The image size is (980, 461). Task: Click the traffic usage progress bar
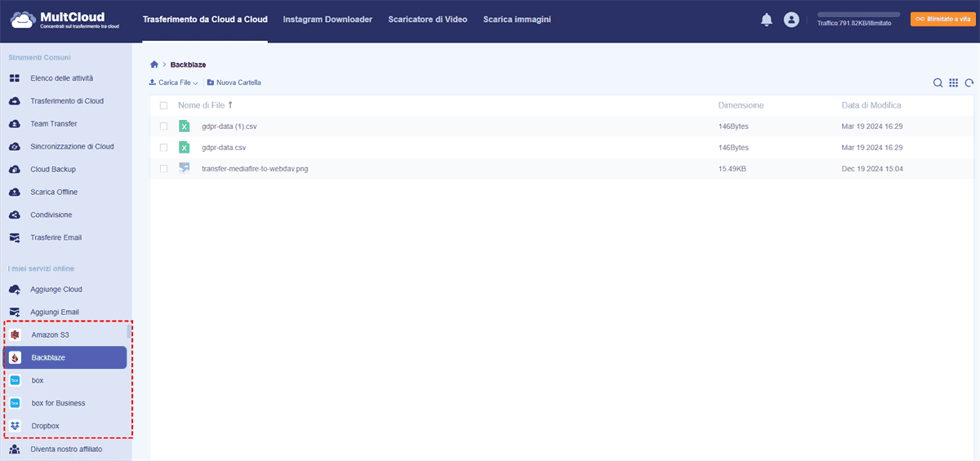(x=858, y=15)
